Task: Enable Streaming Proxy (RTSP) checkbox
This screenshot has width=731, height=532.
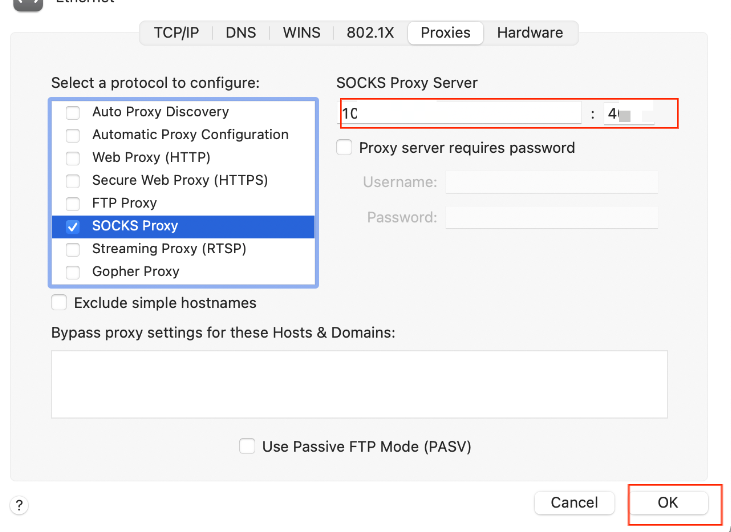Action: click(73, 249)
